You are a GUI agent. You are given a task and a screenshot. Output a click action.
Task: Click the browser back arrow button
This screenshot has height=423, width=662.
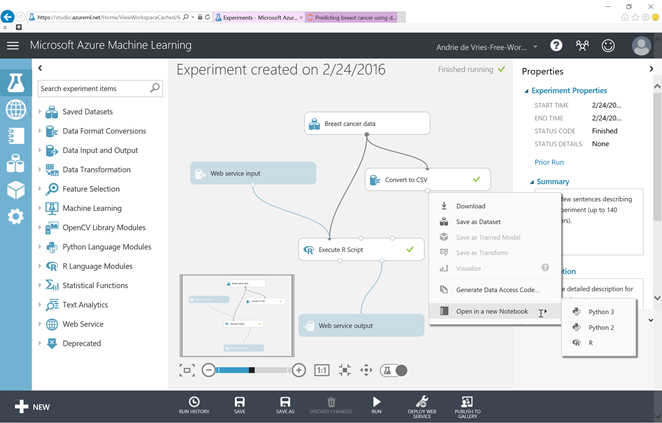click(x=7, y=17)
